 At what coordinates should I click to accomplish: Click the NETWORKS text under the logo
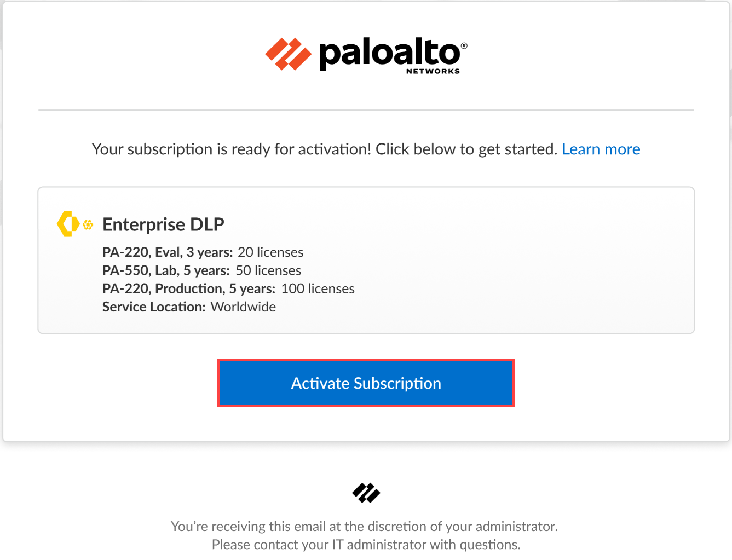pos(433,71)
